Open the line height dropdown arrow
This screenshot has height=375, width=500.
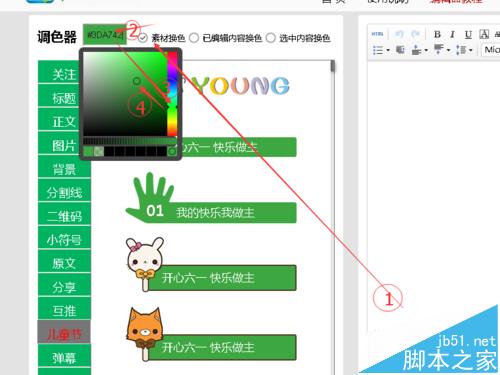[x=471, y=50]
